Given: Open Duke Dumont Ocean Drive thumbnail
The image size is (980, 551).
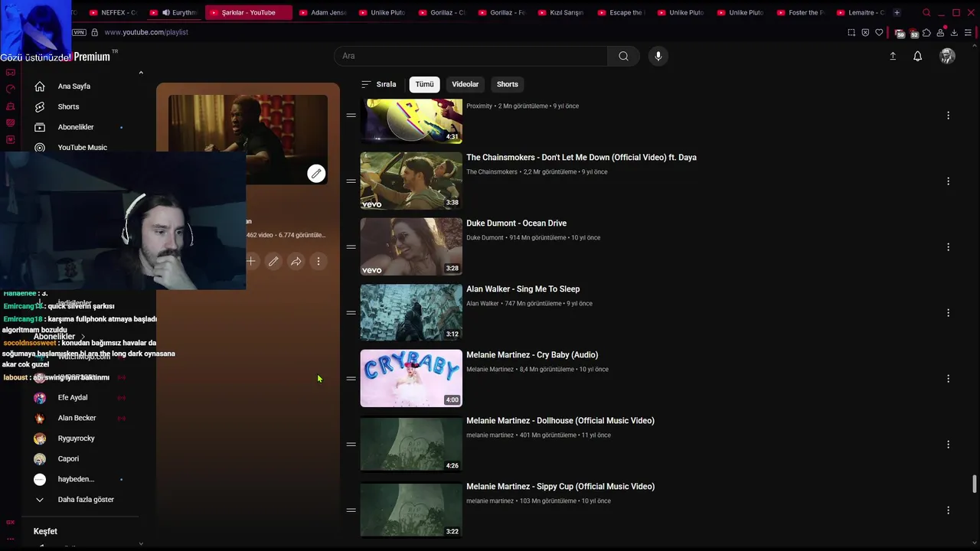Looking at the screenshot, I should [411, 246].
